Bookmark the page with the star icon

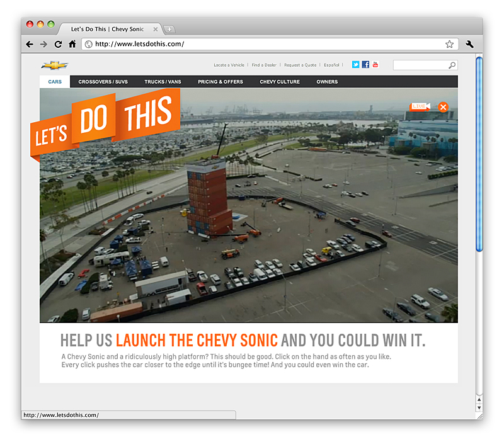[449, 44]
